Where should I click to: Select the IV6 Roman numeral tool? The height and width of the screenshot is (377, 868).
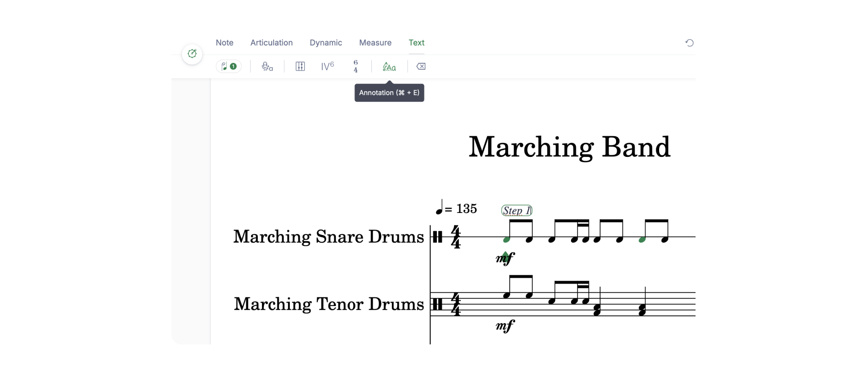[328, 66]
